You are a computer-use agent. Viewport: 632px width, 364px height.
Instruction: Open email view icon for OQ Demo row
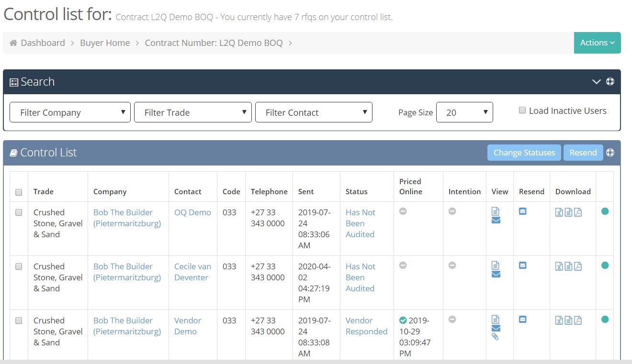point(496,220)
